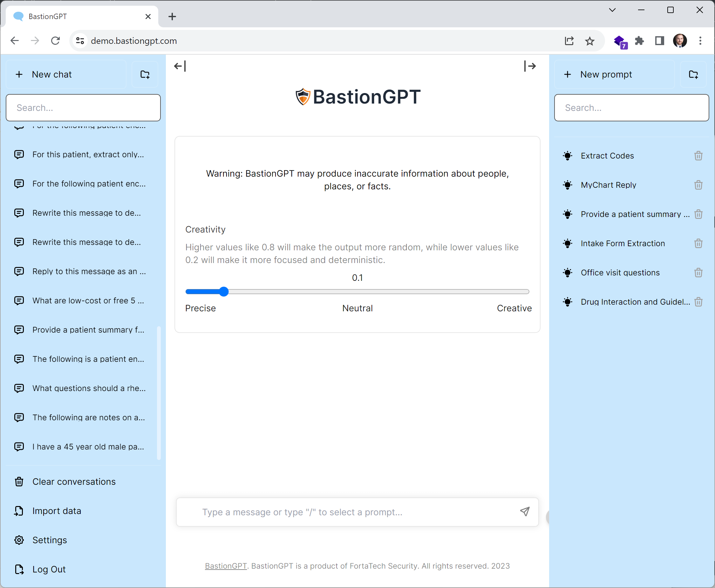Delete the Office visit questions prompt
Screen dimensions: 715x588
click(698, 273)
